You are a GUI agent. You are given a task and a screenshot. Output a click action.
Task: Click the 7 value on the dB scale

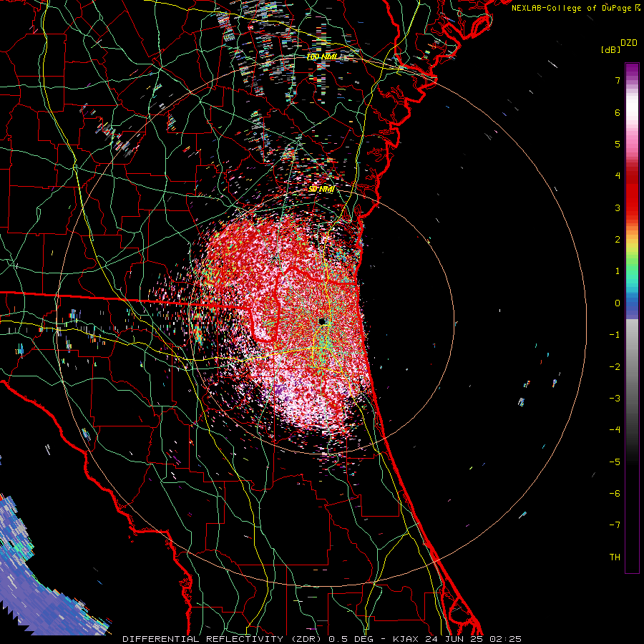tap(618, 80)
